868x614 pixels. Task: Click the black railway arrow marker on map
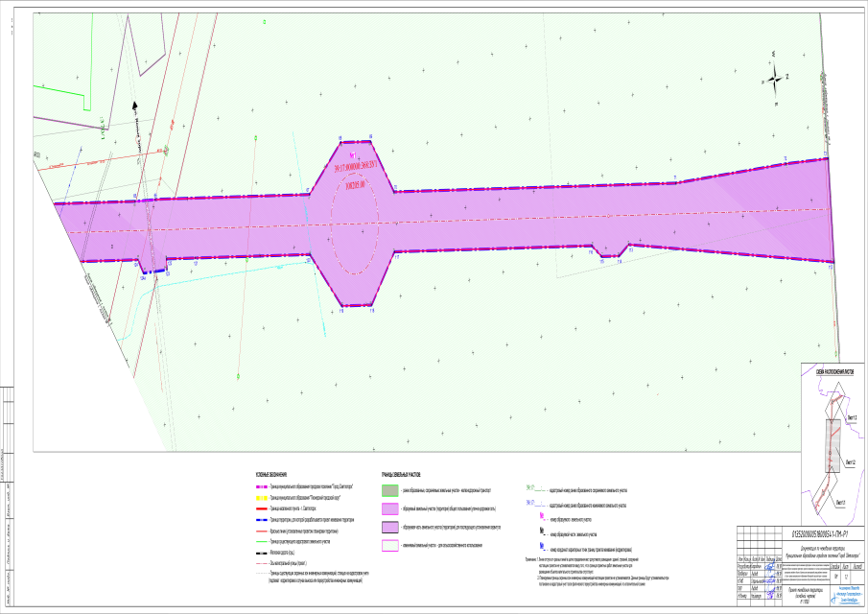pyautogui.click(x=136, y=108)
